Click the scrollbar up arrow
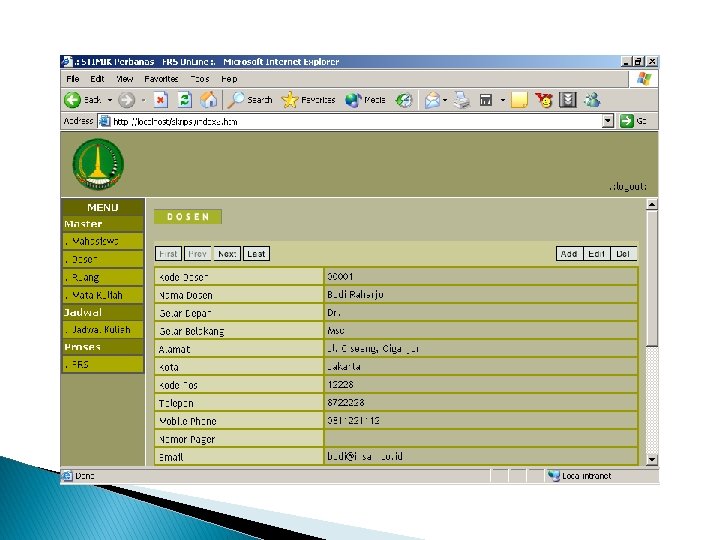The height and width of the screenshot is (540, 720). pos(652,204)
